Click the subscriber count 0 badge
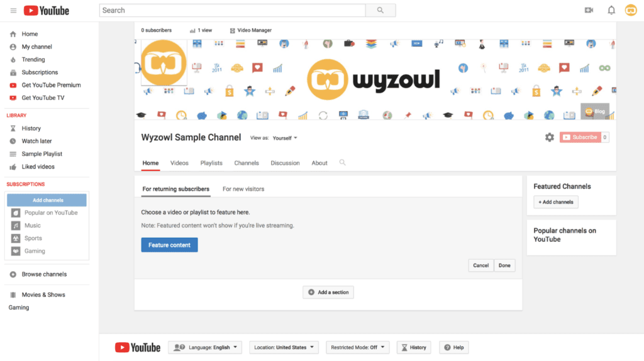Image resolution: width=644 pixels, height=361 pixels. click(604, 137)
